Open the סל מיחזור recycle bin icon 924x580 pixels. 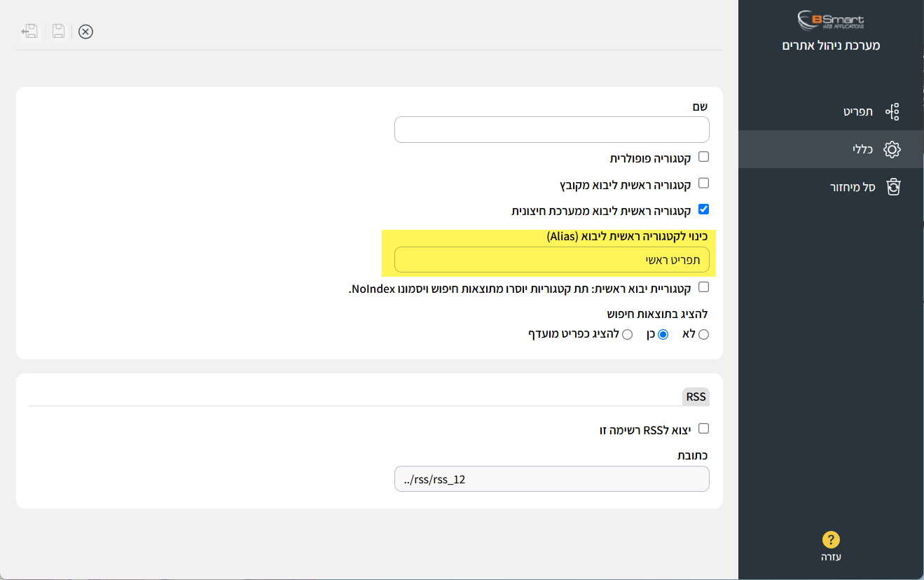coord(893,187)
